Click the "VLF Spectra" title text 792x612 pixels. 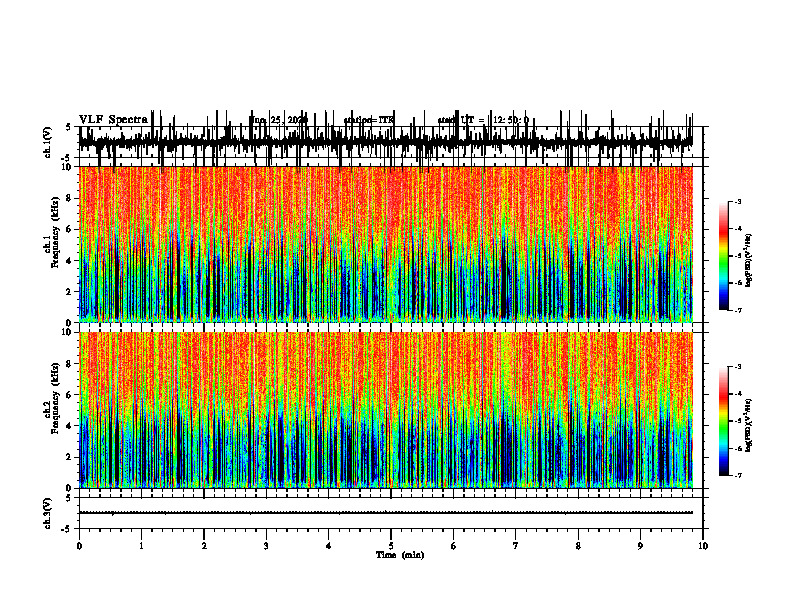[x=113, y=119]
